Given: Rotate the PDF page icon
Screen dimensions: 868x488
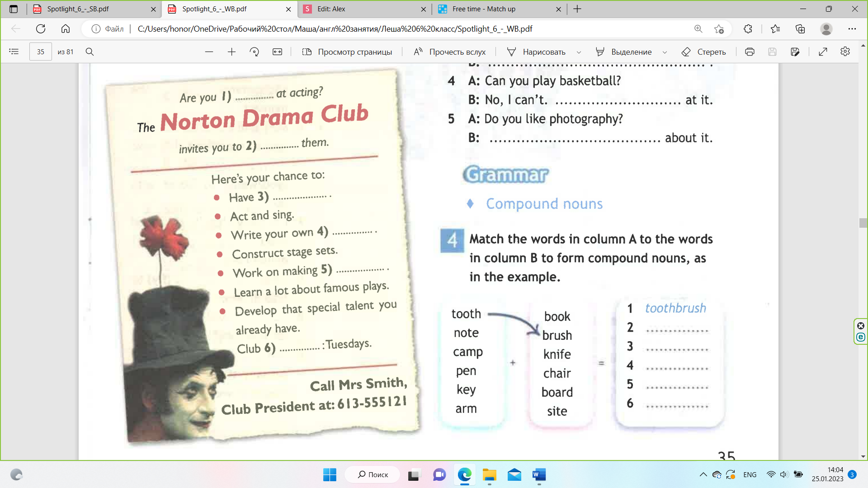Looking at the screenshot, I should click(254, 52).
